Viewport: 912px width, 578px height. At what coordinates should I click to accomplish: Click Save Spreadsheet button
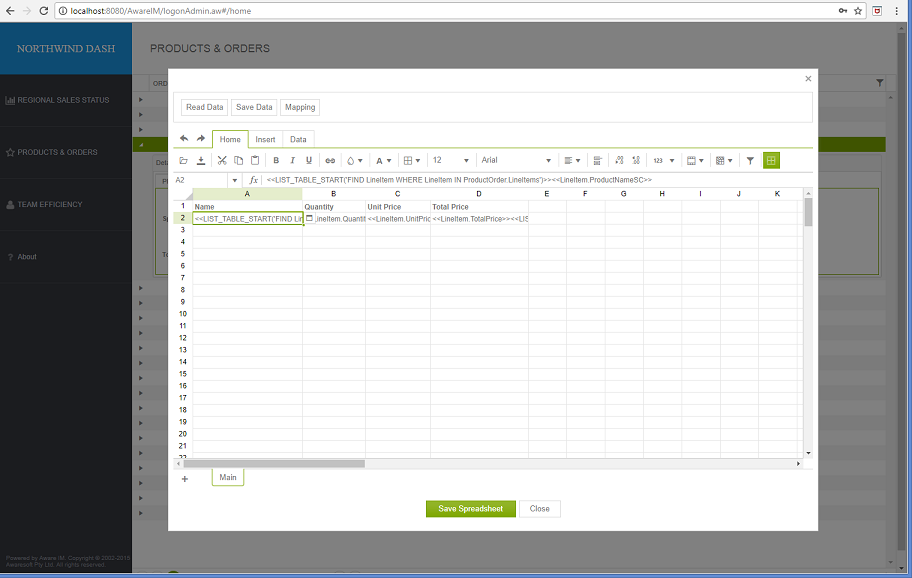point(471,509)
